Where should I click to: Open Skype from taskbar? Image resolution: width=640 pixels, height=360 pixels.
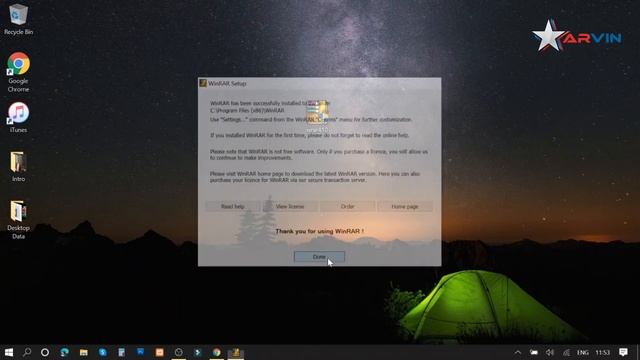pos(102,352)
